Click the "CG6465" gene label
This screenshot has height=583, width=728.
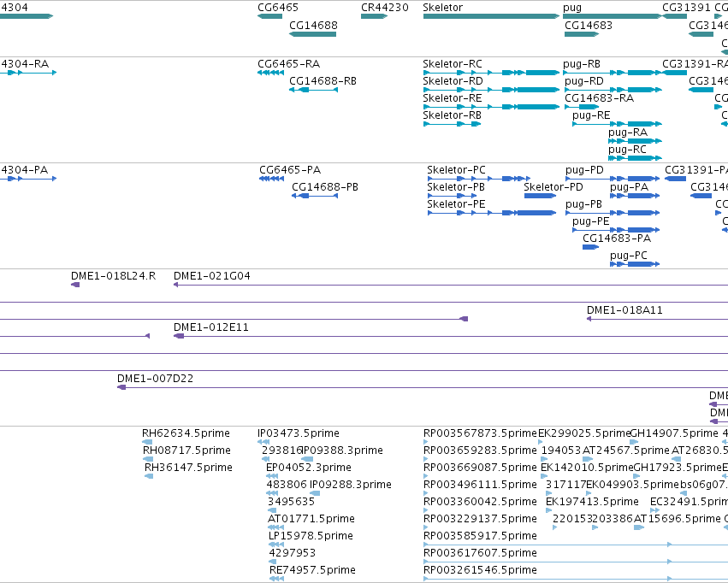[278, 8]
